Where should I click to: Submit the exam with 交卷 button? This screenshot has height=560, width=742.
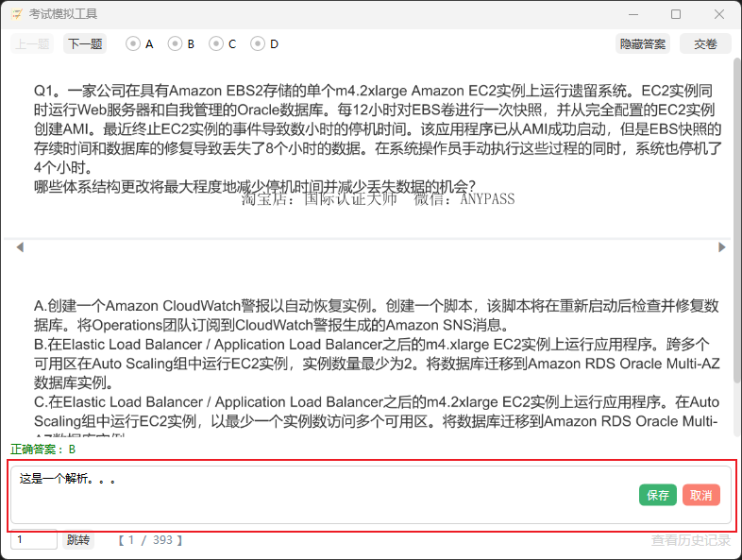coord(705,44)
